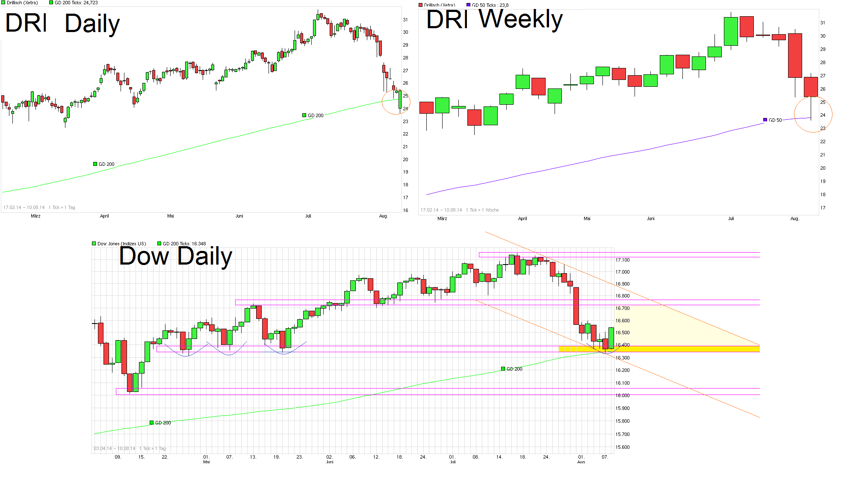Screen dimensions: 868x477
Task: Click the GD 50 marker on the weekly moving average
Action: click(x=765, y=120)
